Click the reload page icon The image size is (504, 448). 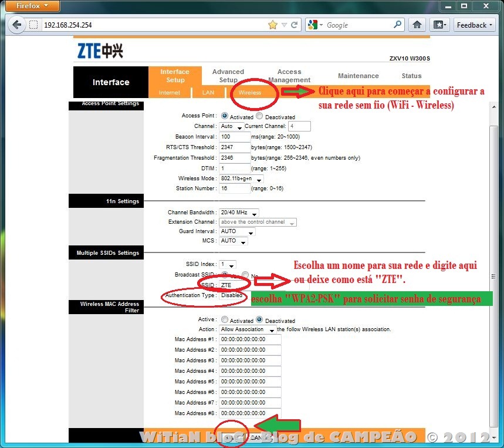point(294,25)
